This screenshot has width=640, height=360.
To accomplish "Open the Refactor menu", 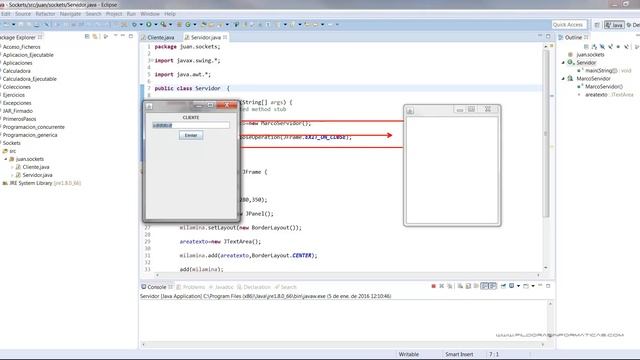I will (45, 14).
